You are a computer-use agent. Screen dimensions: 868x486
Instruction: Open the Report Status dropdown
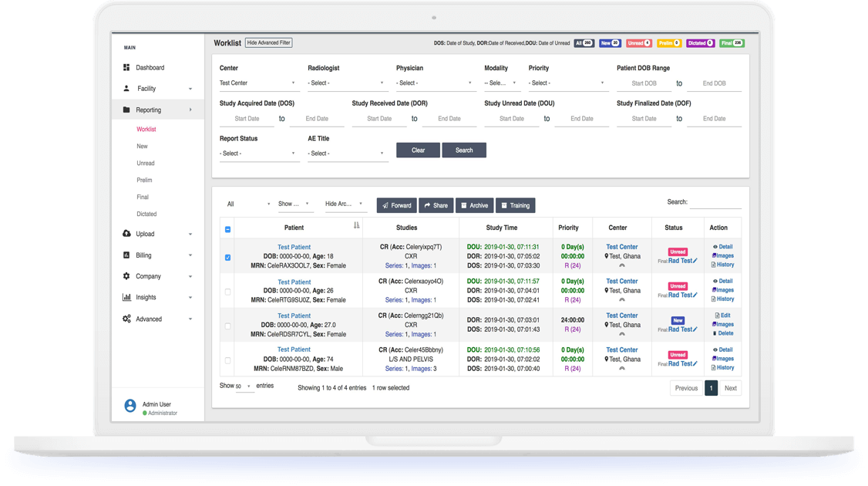click(x=258, y=154)
